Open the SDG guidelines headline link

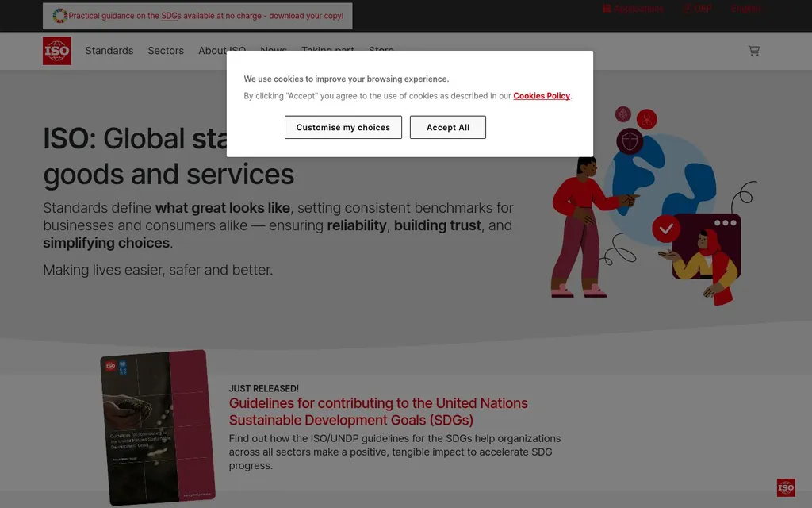378,411
